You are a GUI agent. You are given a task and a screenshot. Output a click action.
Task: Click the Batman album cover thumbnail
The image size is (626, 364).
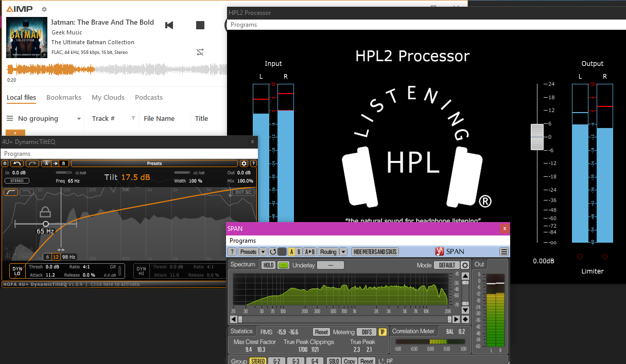click(27, 38)
